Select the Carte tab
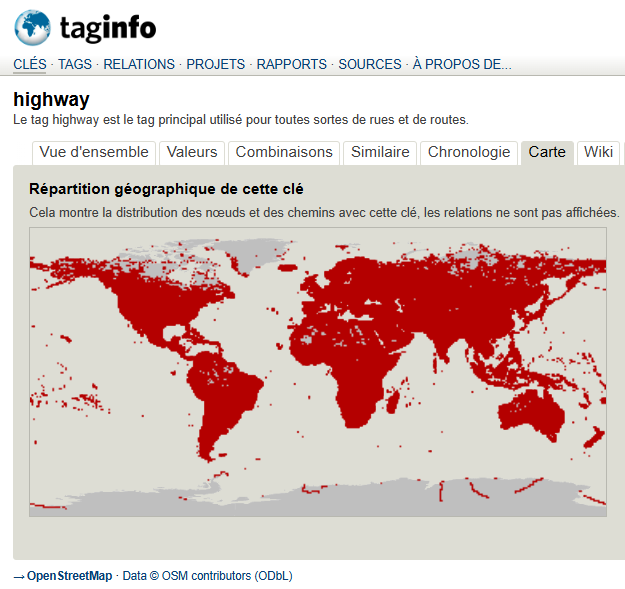 coord(547,153)
